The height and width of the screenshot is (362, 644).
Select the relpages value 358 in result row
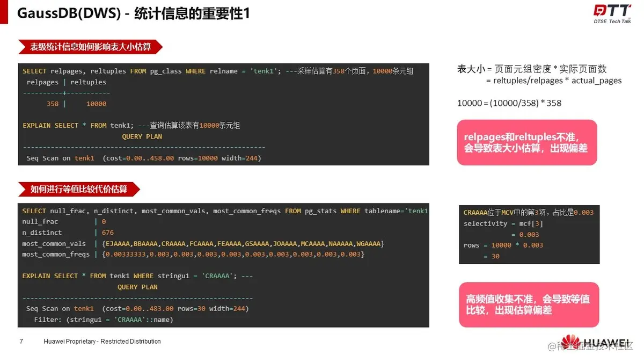tap(53, 104)
